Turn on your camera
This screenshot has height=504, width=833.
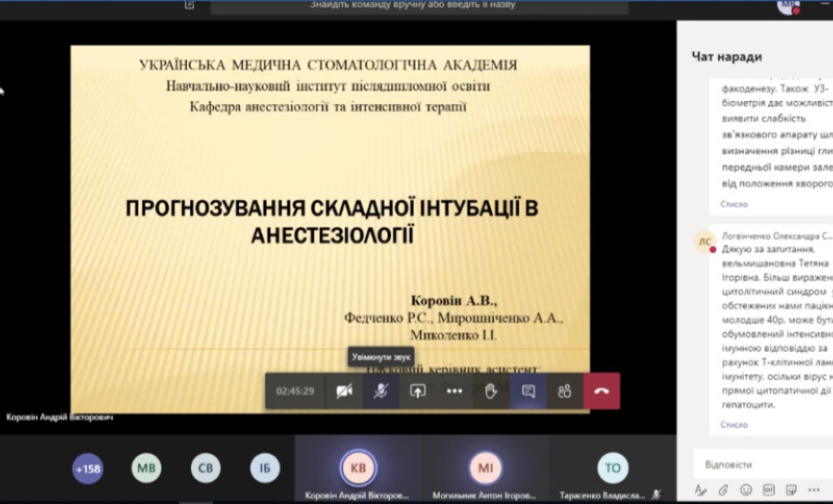click(x=345, y=390)
